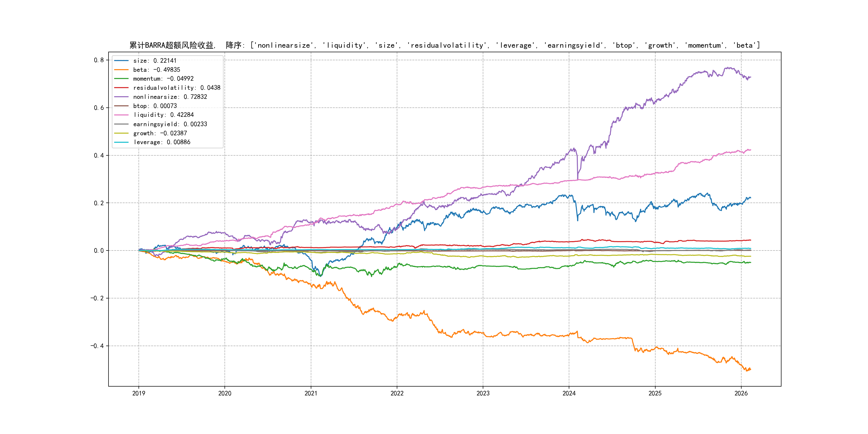
Task: Click the purple nonlinearsize legend swatch
Action: (121, 97)
